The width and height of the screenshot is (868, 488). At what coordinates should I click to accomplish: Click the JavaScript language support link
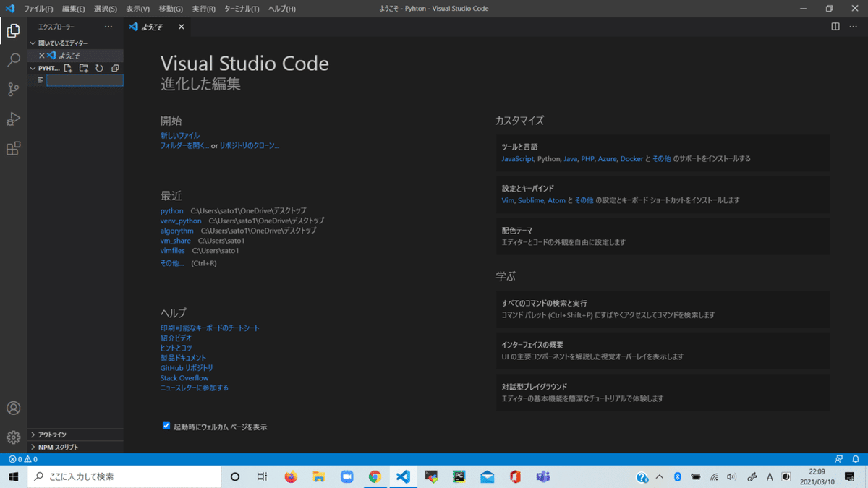[518, 158]
